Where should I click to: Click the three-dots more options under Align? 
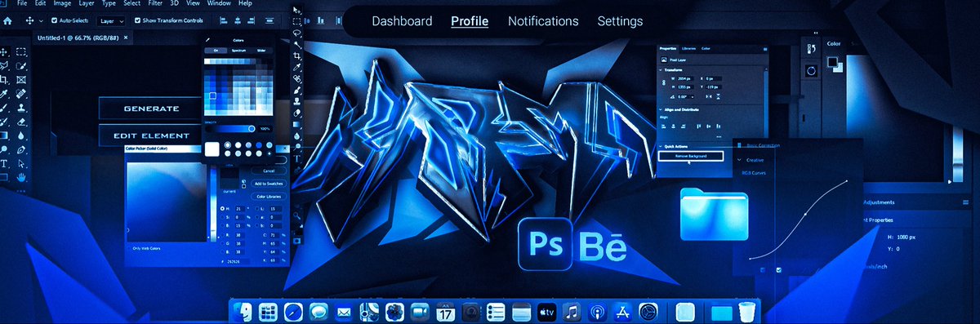click(719, 137)
